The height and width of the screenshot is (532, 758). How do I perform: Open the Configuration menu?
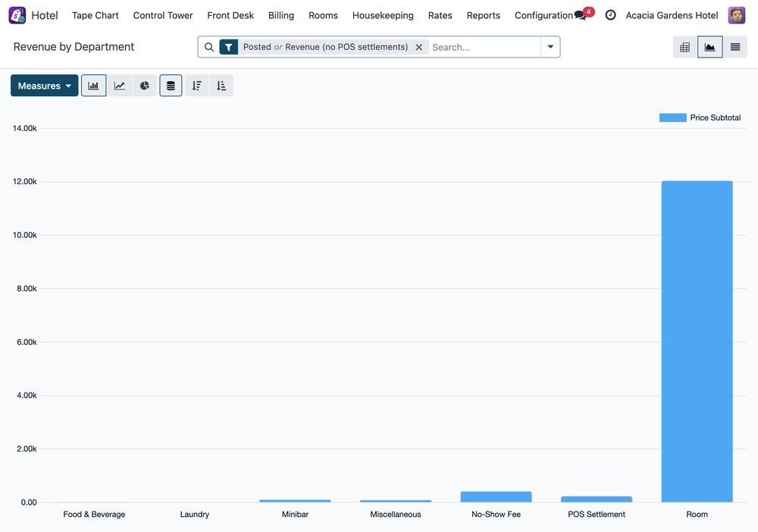543,15
